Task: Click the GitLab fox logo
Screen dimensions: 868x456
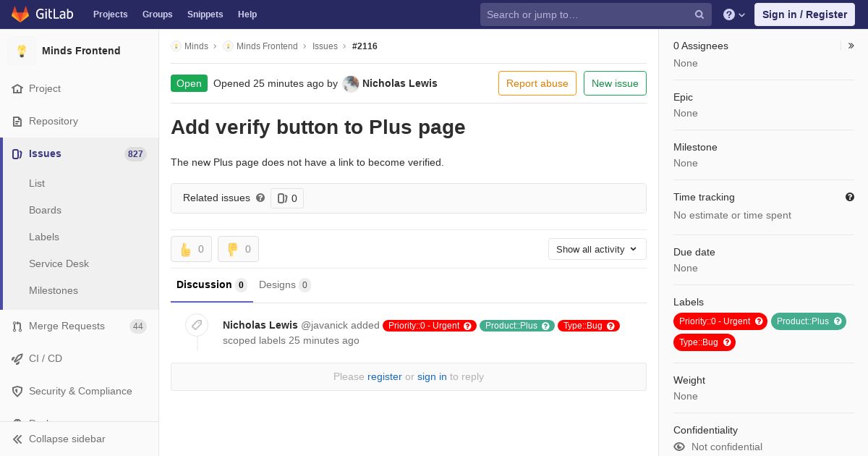Action: coord(20,14)
